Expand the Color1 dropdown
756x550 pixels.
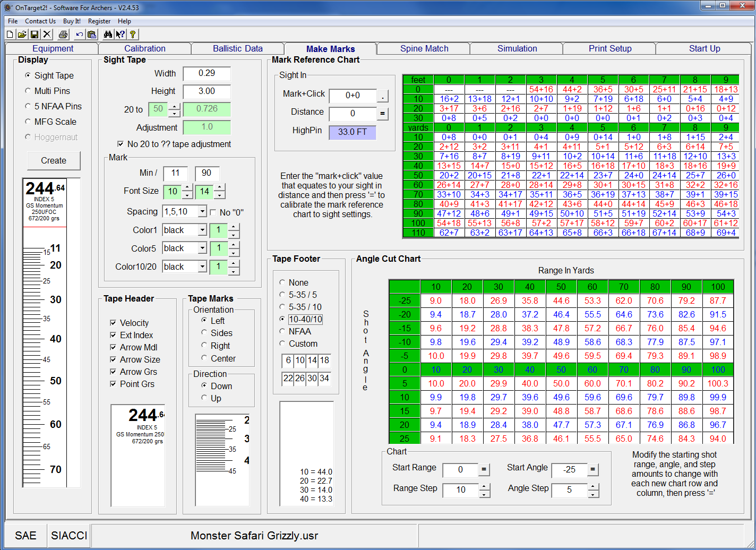[x=202, y=230]
